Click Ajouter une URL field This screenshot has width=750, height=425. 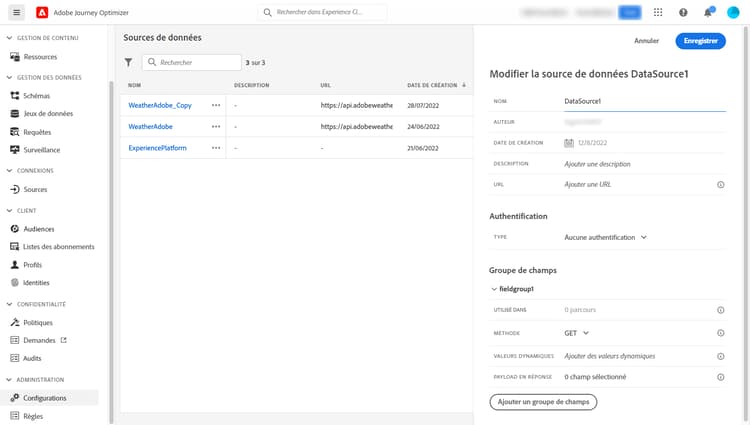click(x=587, y=185)
